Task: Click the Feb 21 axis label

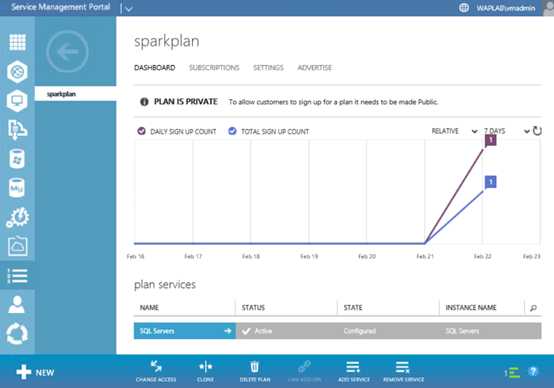Action: 425,256
